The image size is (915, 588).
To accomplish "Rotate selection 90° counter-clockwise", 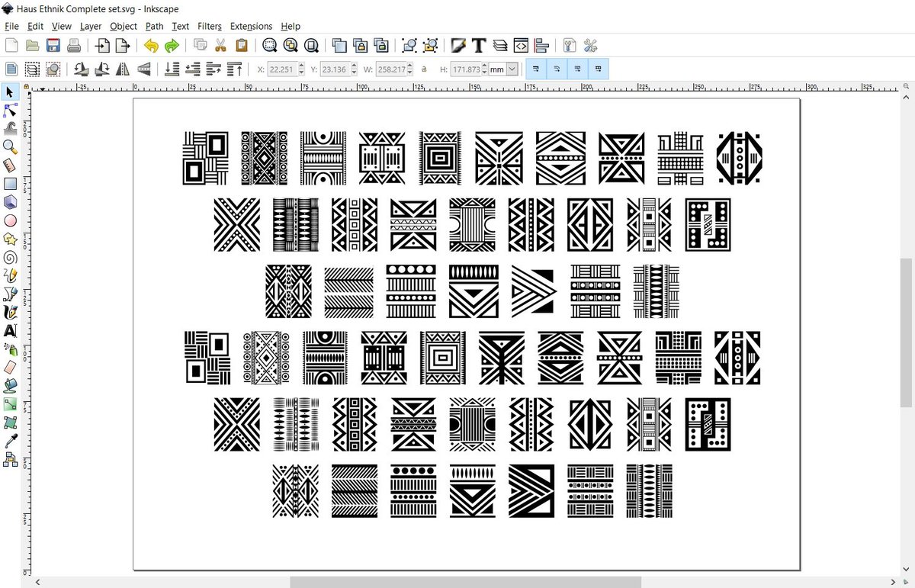I will pos(80,69).
